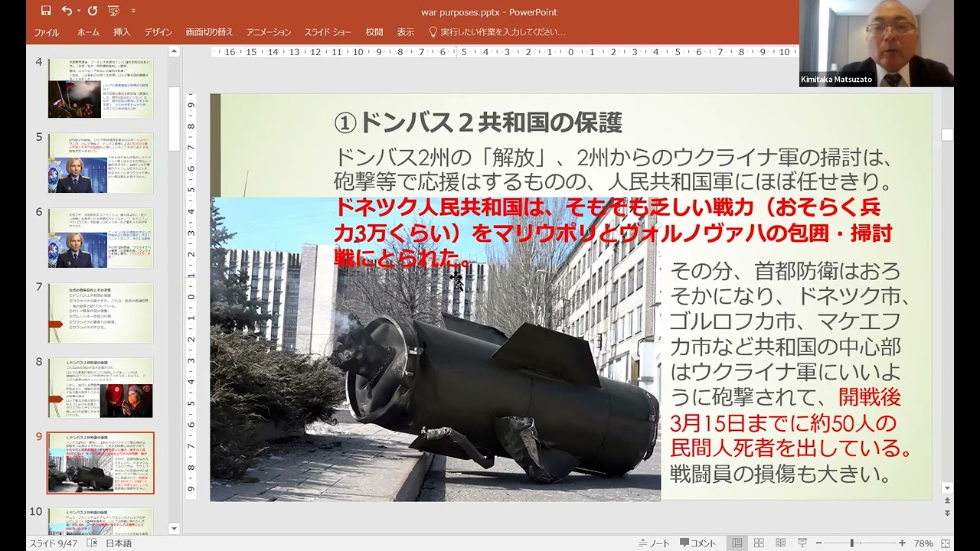Click the Save icon in quick access toolbar

46,11
